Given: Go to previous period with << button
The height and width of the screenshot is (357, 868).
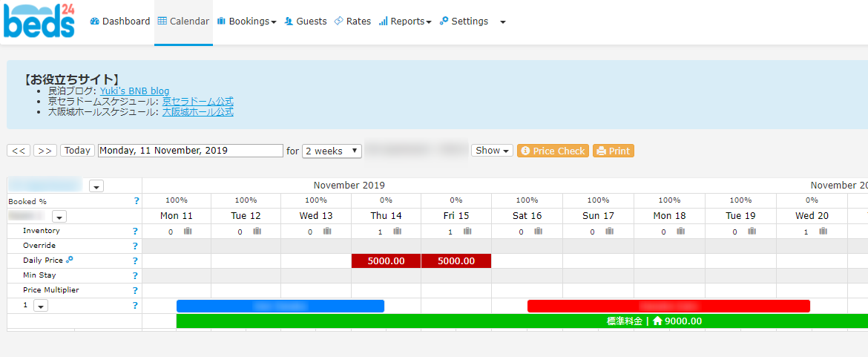Looking at the screenshot, I should coord(19,151).
